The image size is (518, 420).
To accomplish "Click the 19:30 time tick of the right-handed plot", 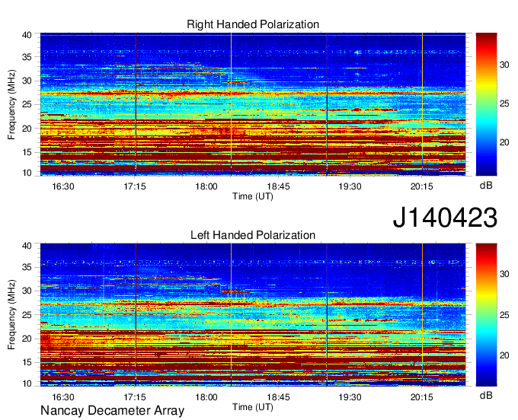I will (350, 186).
